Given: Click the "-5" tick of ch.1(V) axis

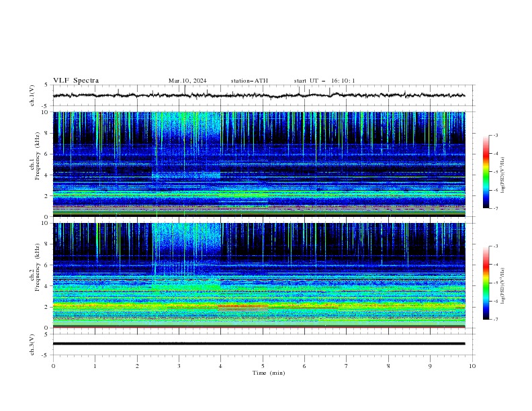Looking at the screenshot, I should point(46,106).
